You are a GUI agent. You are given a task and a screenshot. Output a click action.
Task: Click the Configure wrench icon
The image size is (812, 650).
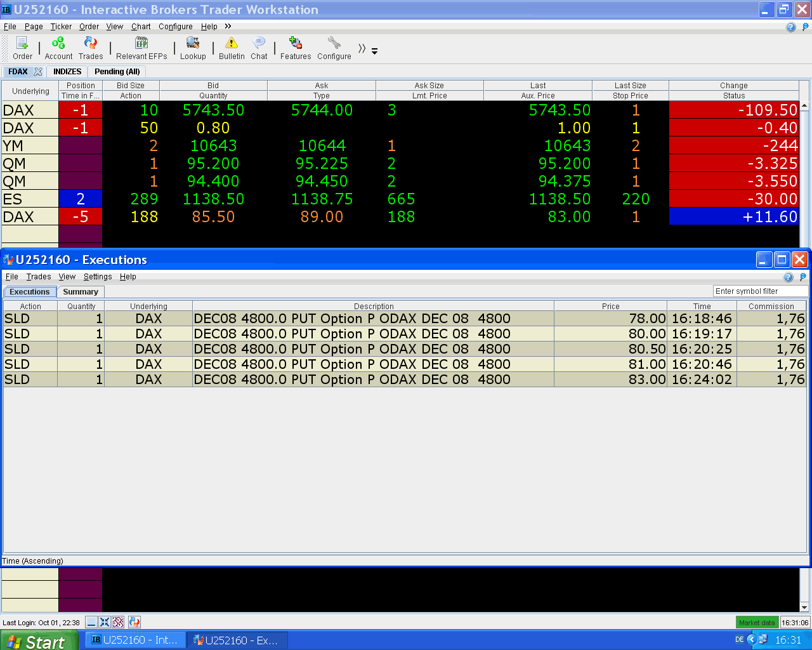pos(334,48)
